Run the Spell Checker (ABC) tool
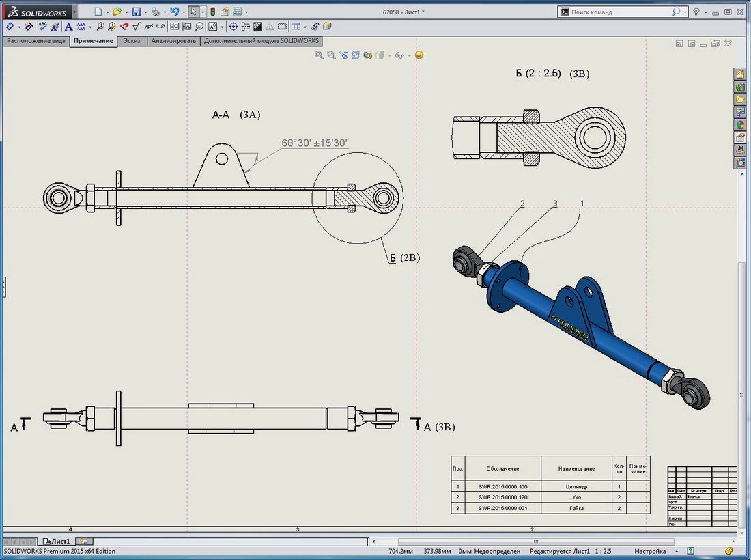 (x=43, y=27)
